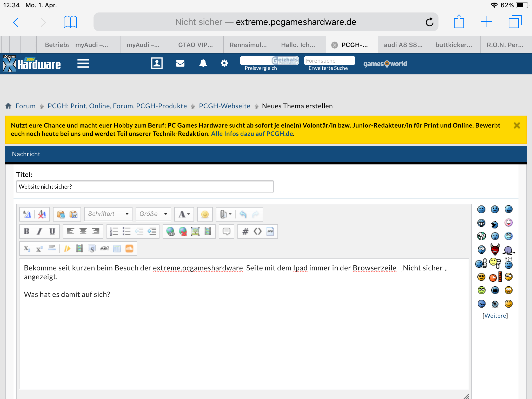Open private messages envelope icon
Image resolution: width=532 pixels, height=399 pixels.
pos(180,63)
